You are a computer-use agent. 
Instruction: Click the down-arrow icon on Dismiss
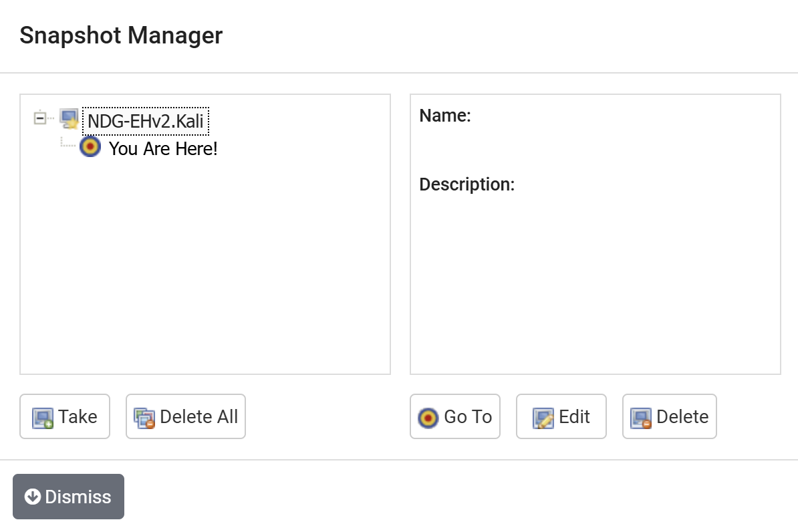[32, 497]
